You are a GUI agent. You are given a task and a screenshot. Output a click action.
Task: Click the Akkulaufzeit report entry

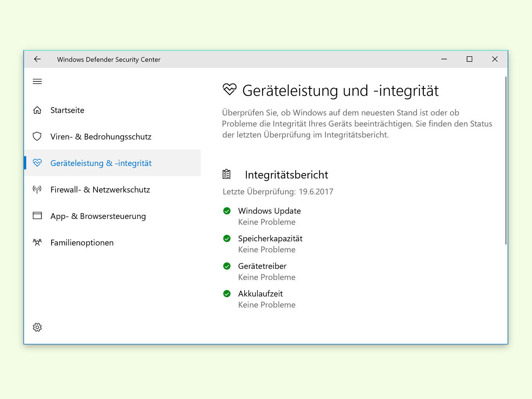261,293
